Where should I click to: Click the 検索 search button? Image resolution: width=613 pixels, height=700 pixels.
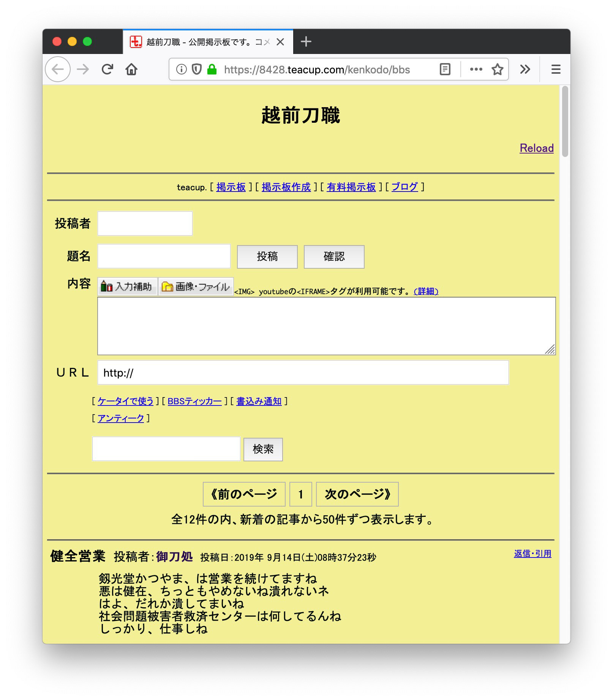coord(263,449)
